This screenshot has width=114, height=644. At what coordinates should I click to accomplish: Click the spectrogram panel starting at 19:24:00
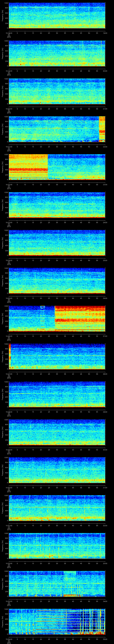point(57,243)
